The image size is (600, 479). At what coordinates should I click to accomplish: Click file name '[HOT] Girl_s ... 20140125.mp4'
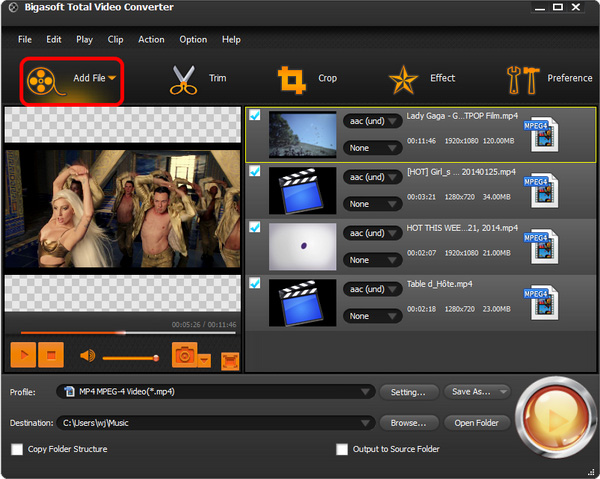[x=461, y=172]
